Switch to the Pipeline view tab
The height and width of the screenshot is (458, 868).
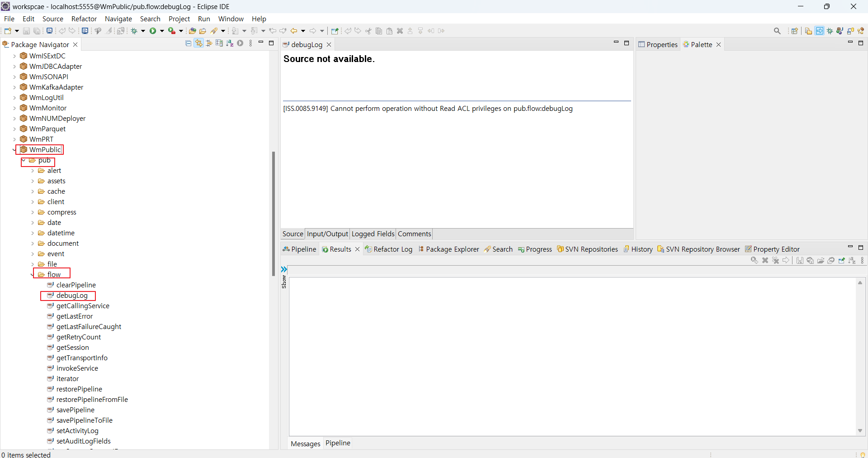299,249
